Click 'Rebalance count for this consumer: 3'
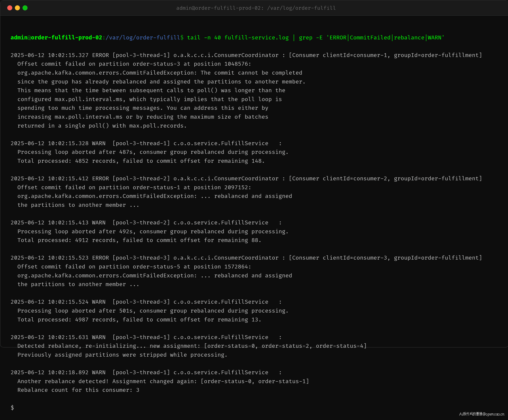The height and width of the screenshot is (420, 508). point(78,390)
